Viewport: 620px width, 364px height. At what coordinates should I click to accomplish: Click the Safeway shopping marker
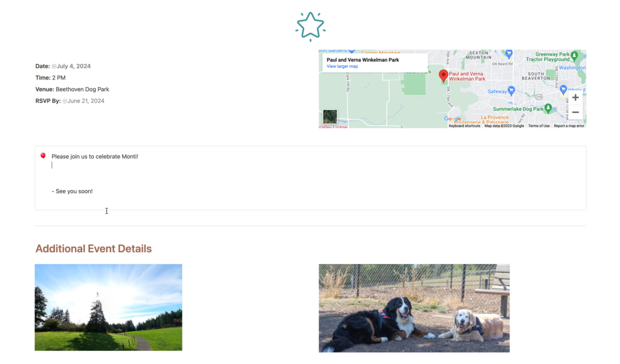511,91
